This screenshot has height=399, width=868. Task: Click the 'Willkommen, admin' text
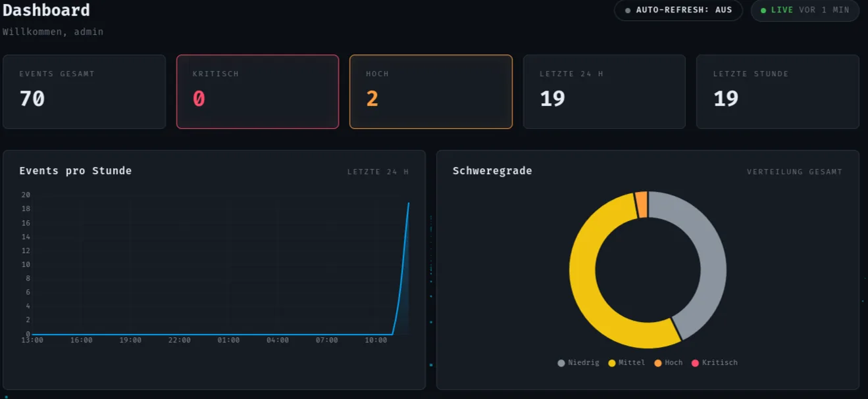(53, 32)
